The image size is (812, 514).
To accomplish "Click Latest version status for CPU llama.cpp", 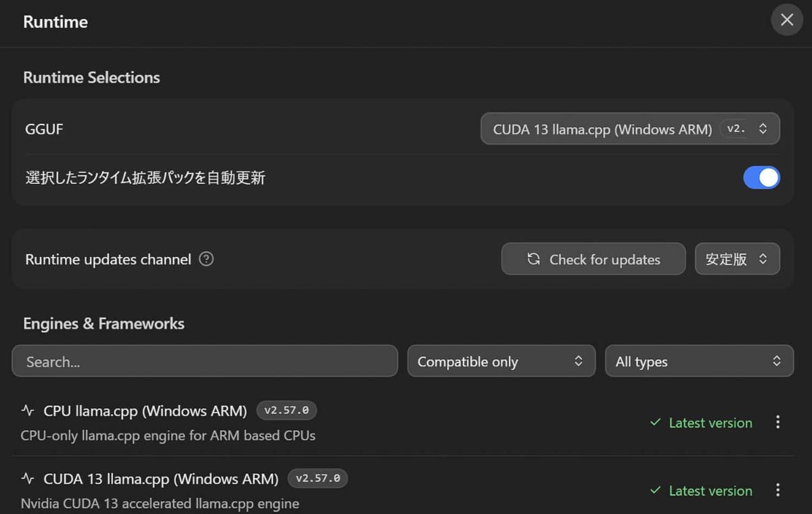I will click(700, 423).
